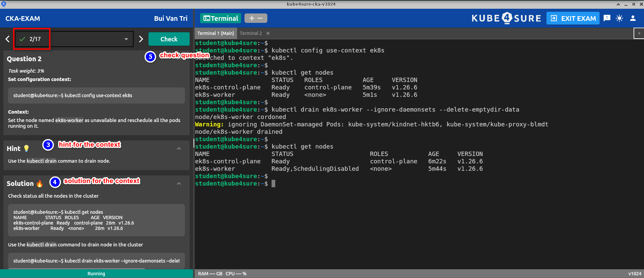644x278 pixels.
Task: Click the green Terminal button
Action: click(x=221, y=18)
